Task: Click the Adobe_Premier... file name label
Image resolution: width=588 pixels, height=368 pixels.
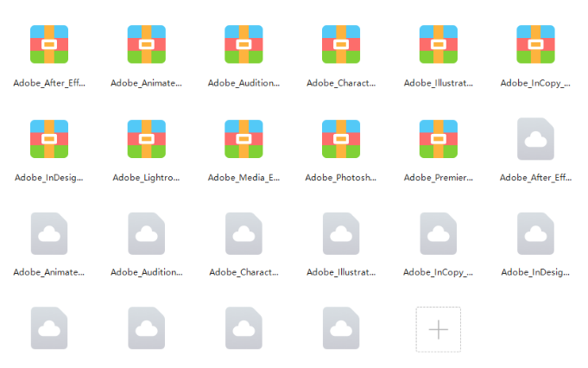Action: (x=439, y=177)
